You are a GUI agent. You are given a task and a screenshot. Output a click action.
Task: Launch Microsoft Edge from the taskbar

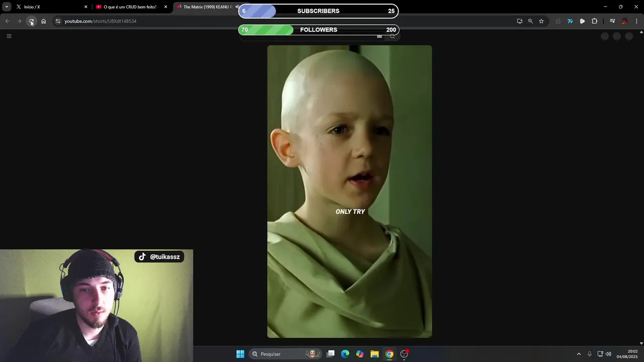click(345, 354)
